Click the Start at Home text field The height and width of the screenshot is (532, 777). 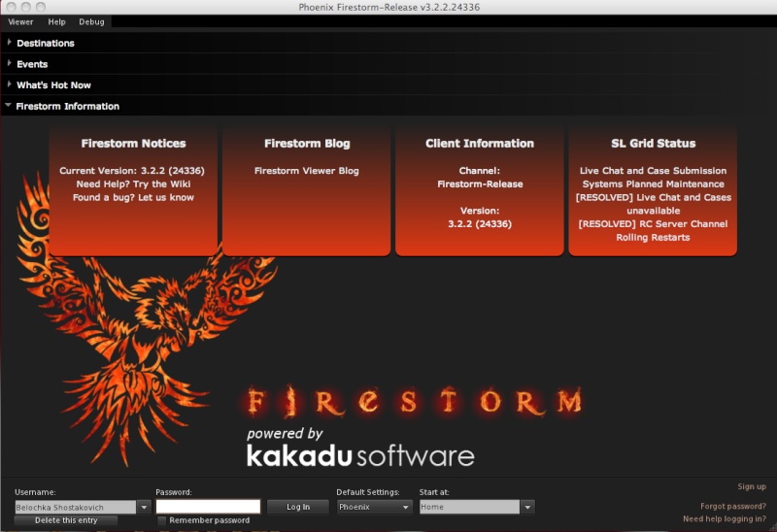[470, 507]
